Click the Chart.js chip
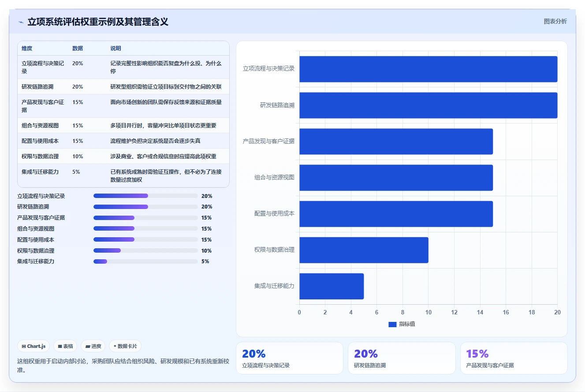 (x=34, y=346)
